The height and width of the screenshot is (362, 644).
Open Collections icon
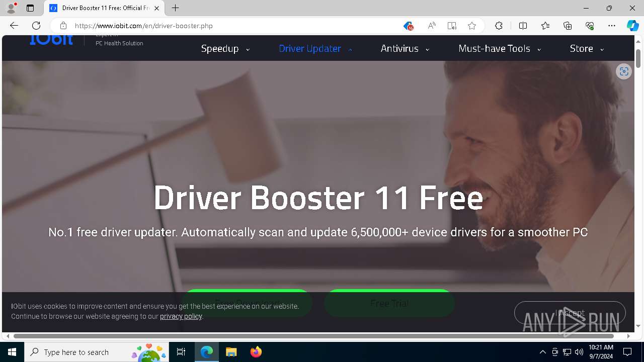coord(568,26)
